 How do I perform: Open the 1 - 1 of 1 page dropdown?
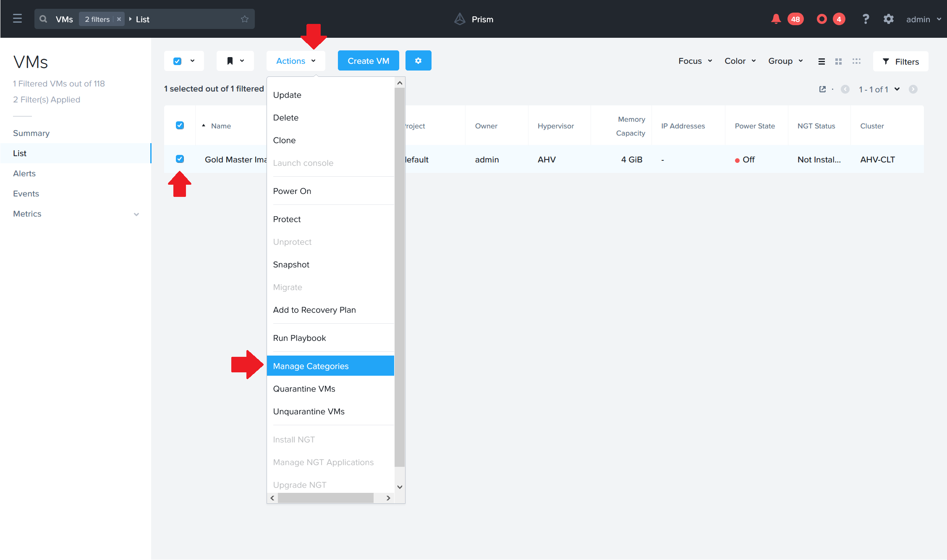pyautogui.click(x=879, y=89)
